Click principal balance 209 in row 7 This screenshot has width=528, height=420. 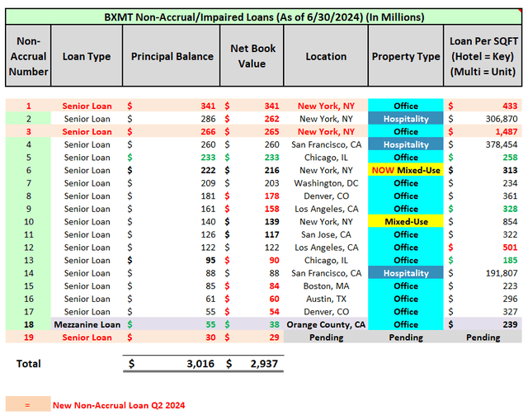[x=208, y=183]
